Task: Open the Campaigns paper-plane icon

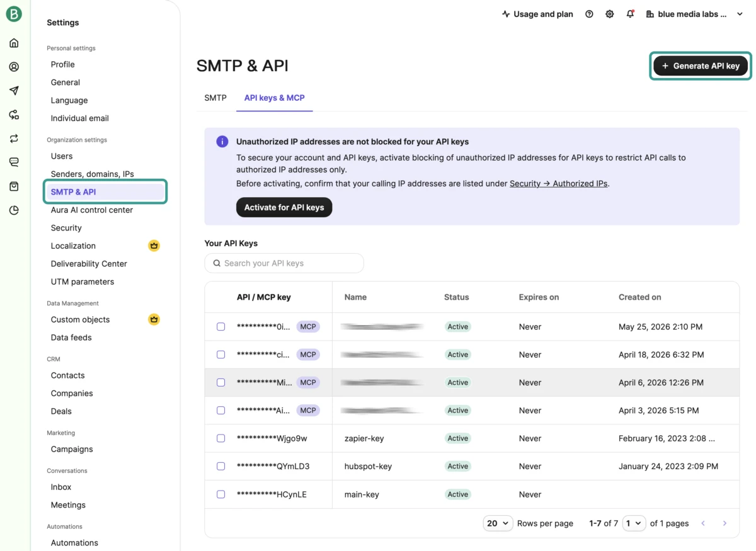Action: [x=14, y=91]
